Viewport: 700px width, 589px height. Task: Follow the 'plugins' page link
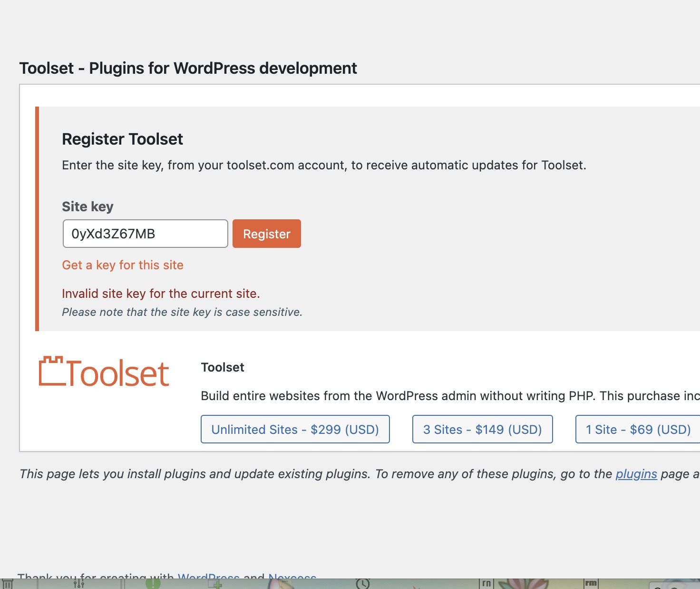point(636,474)
